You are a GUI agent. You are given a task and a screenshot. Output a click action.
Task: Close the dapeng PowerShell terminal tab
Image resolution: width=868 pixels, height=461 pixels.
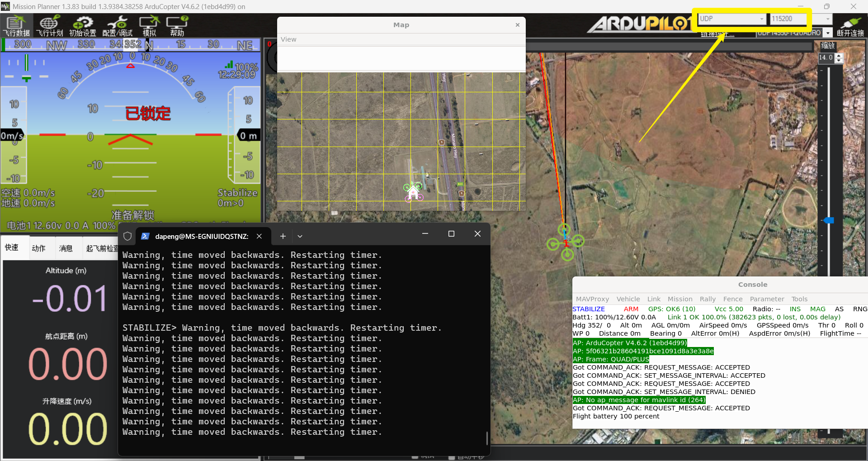coord(259,236)
